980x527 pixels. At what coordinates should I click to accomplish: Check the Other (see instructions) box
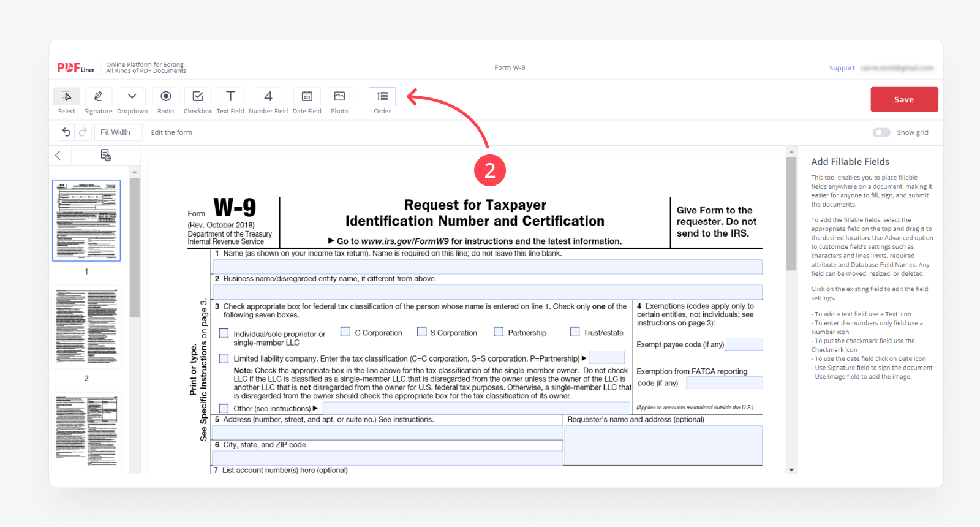coord(224,409)
